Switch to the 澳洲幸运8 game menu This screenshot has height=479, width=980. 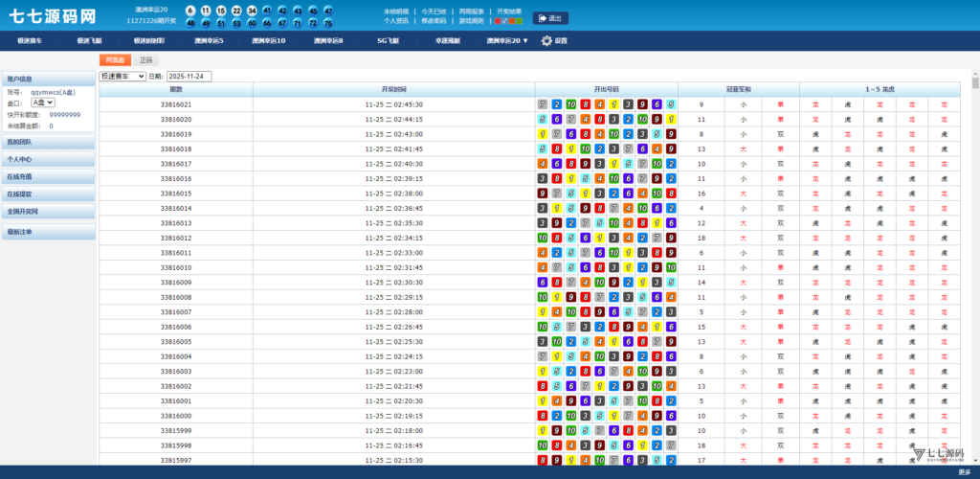(328, 40)
